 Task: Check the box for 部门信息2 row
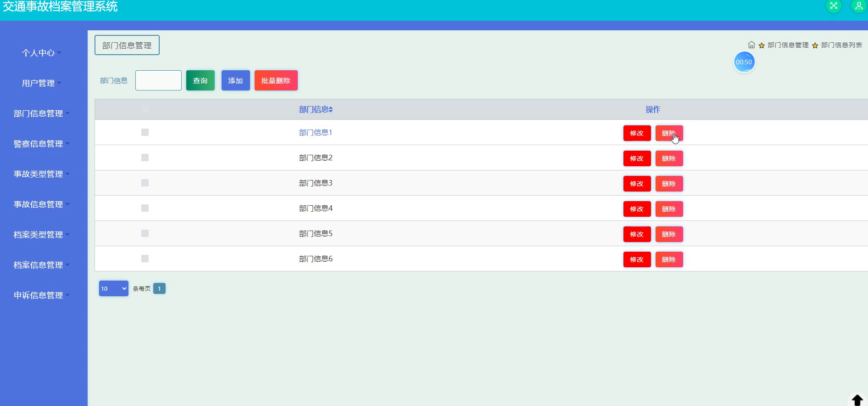[145, 158]
